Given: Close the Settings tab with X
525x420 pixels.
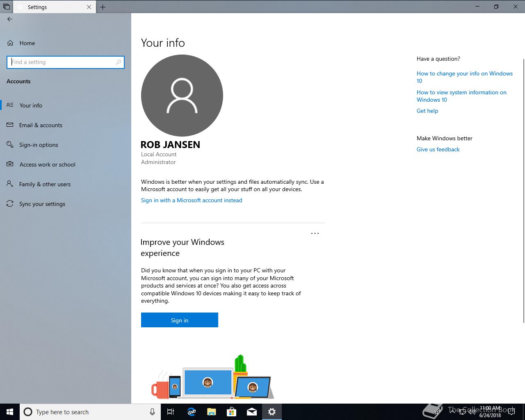Looking at the screenshot, I should [x=89, y=7].
